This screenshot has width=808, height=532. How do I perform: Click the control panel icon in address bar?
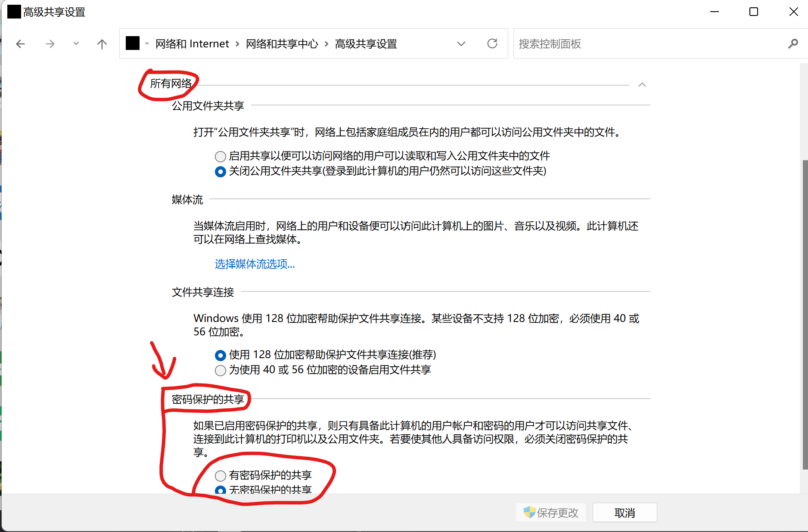point(133,43)
